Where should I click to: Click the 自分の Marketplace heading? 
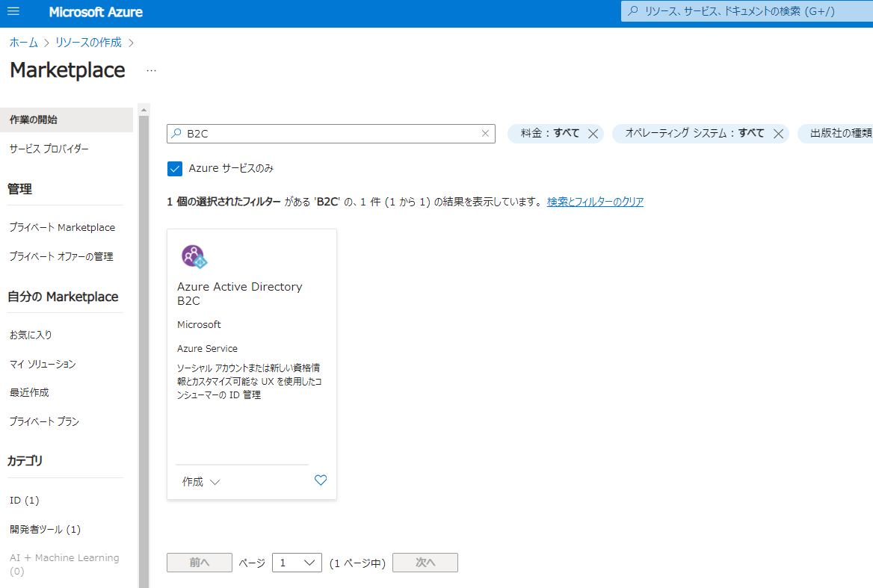pos(63,297)
